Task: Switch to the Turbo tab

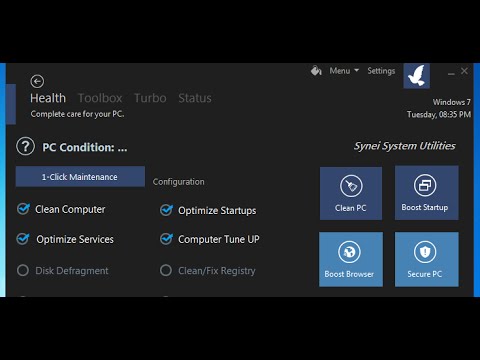Action: coord(150,98)
